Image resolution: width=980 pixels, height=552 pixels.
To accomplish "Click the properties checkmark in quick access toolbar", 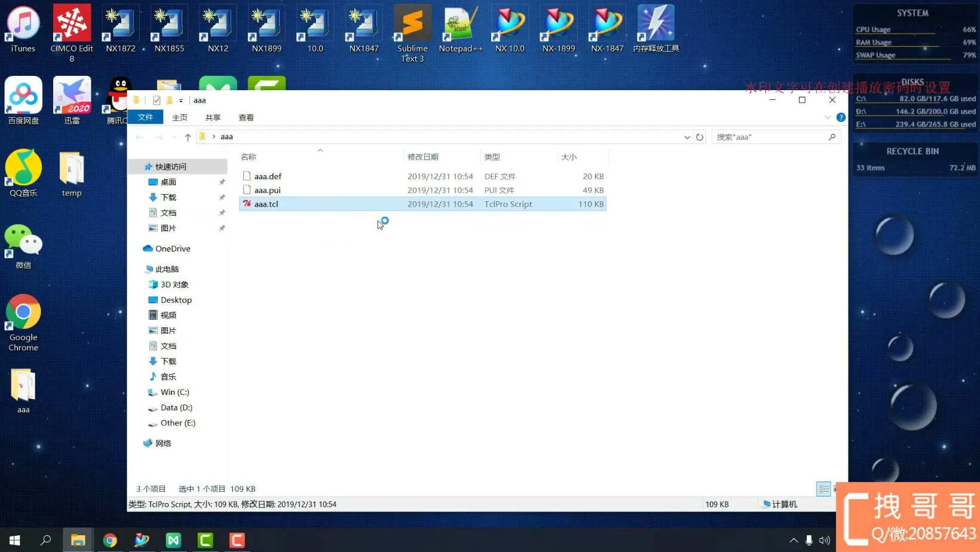I will (x=157, y=100).
